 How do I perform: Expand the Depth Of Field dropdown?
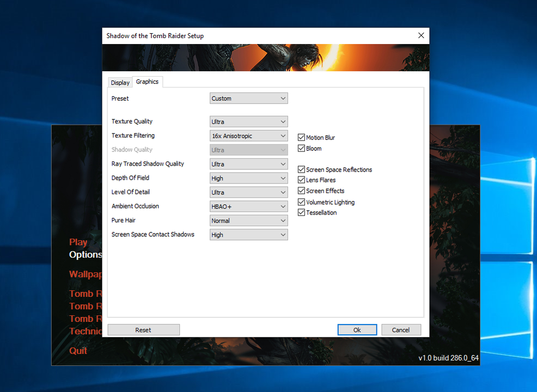(249, 178)
